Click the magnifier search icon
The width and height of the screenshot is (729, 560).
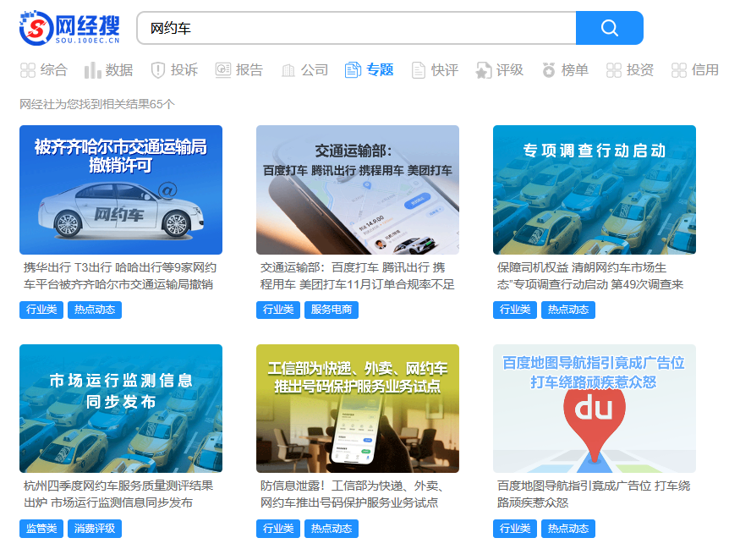point(609,28)
